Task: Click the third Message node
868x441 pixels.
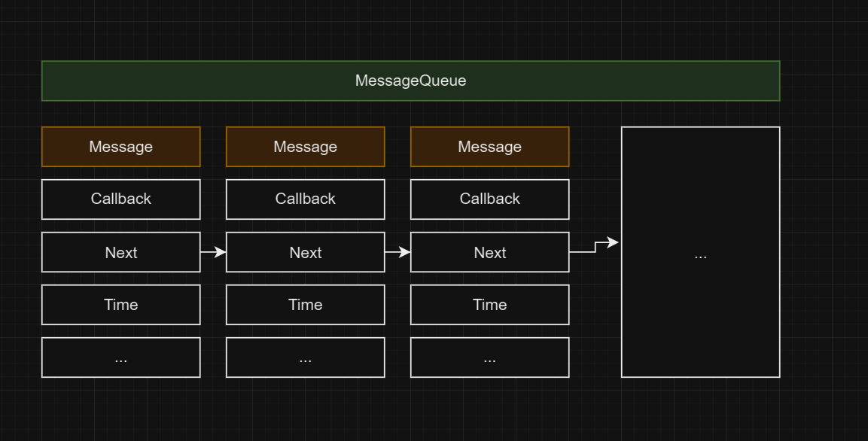Action: point(489,147)
